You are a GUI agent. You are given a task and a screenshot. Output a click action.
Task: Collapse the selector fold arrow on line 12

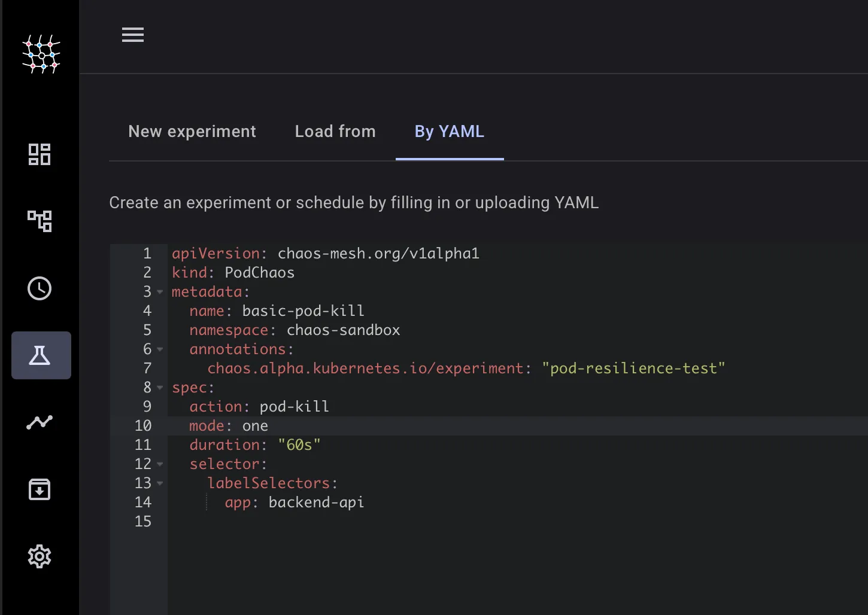160,464
